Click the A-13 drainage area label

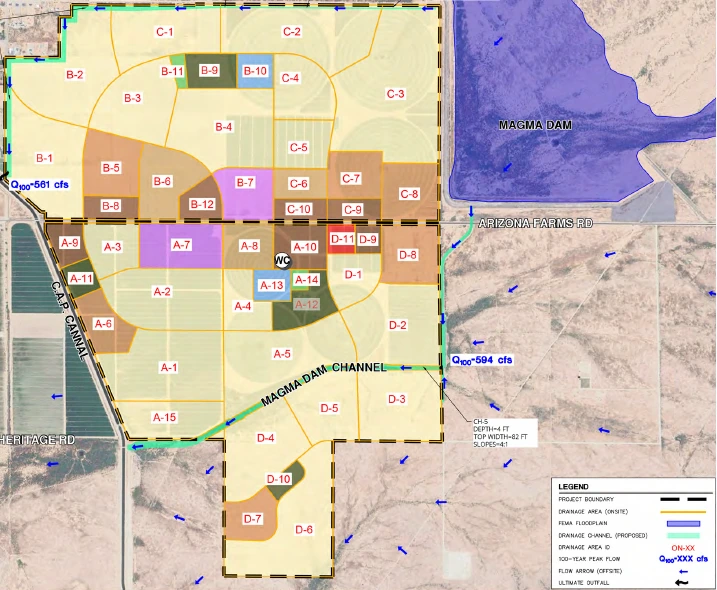273,286
